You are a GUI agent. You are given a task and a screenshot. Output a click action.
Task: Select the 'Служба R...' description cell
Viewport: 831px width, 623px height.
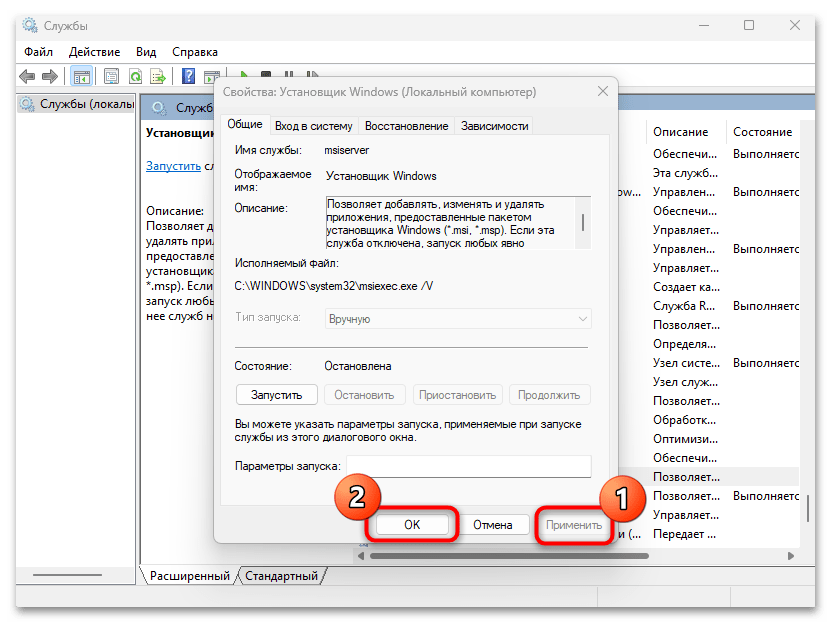point(684,306)
